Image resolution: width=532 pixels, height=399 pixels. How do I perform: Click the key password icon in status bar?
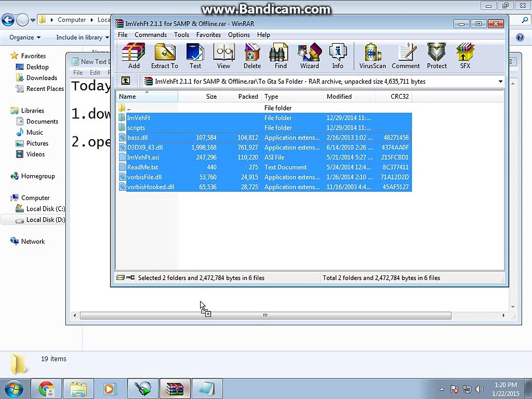130,278
